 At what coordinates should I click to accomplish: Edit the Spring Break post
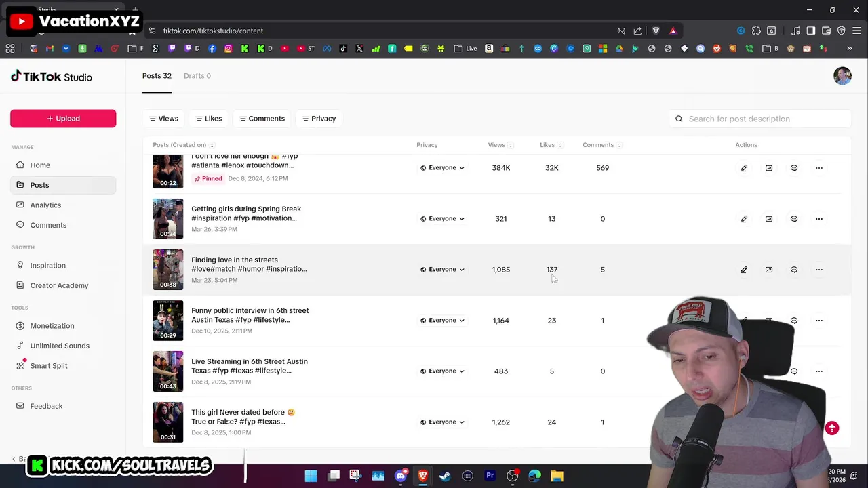point(744,219)
